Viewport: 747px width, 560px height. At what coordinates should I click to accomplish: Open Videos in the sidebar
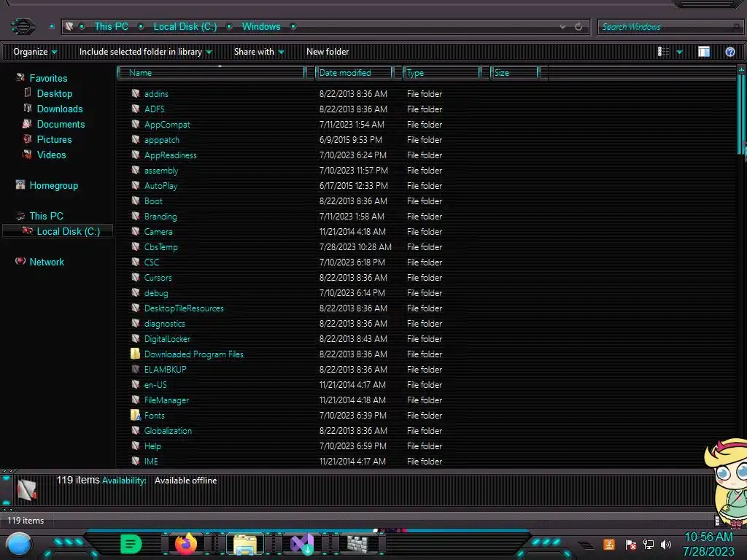[51, 155]
